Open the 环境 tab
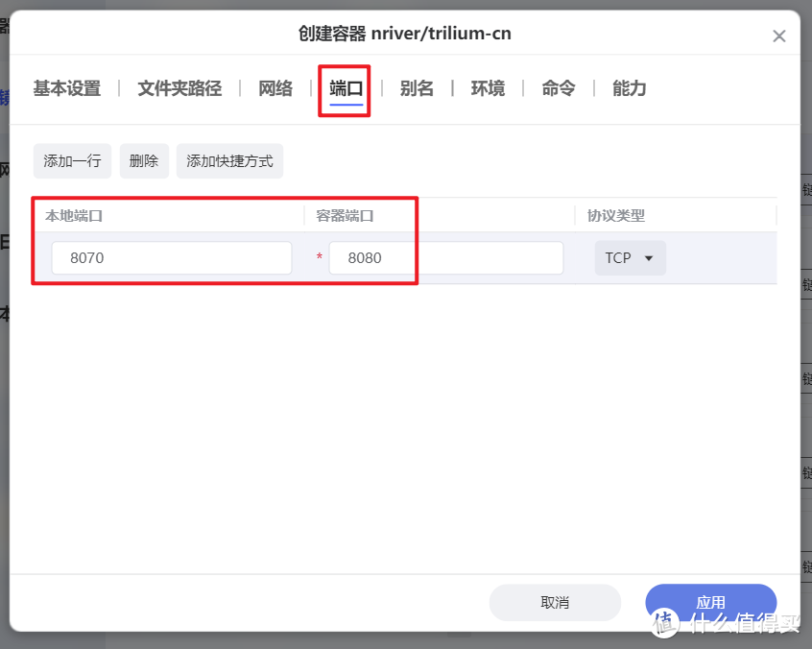 tap(488, 88)
